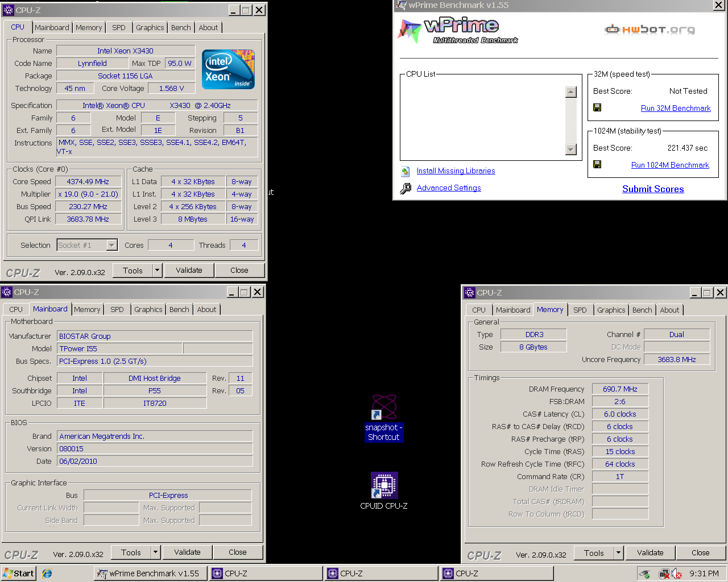Click Validate in CPU-Z Memory window
Screen dimensions: 728x582
pyautogui.click(x=650, y=553)
